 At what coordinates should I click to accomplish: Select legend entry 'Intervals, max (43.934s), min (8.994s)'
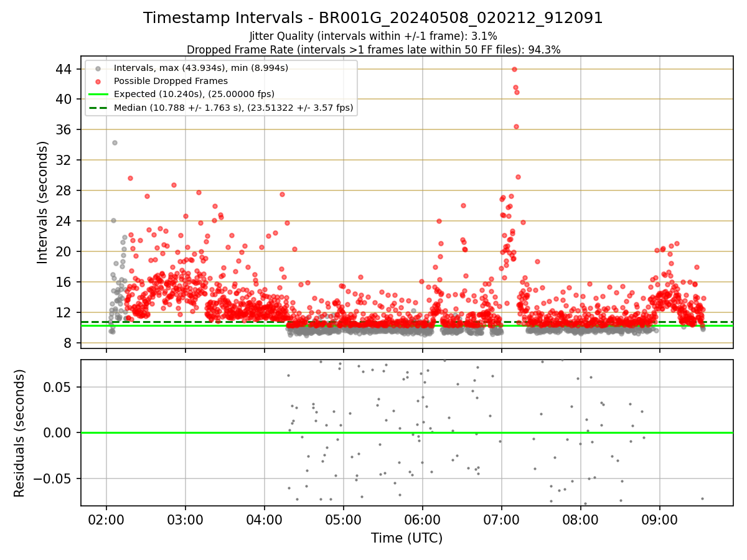click(x=200, y=67)
